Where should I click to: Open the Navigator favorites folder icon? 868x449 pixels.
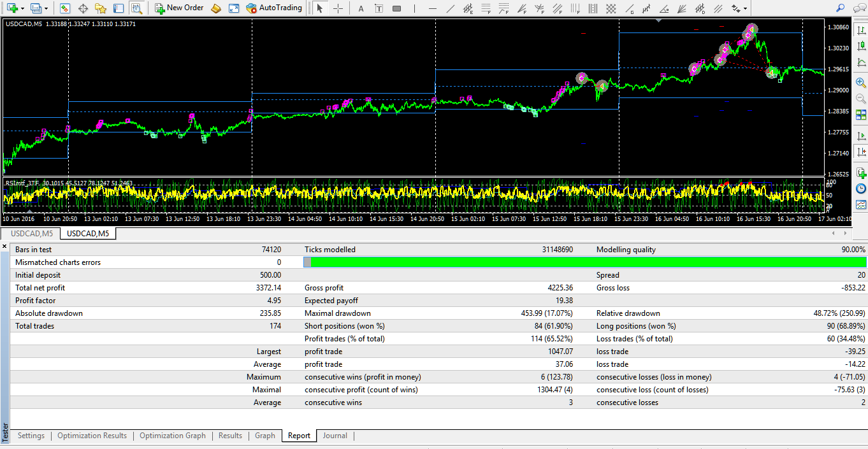[x=101, y=8]
